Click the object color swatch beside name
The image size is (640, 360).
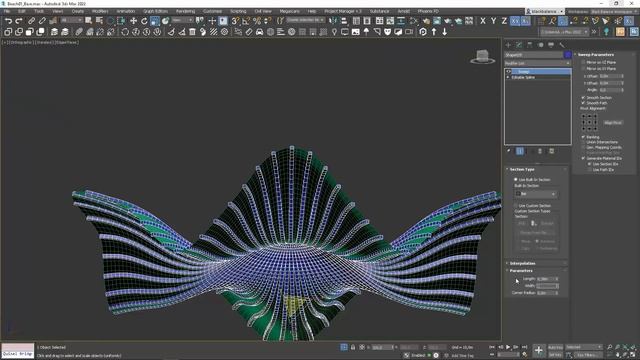[567, 55]
